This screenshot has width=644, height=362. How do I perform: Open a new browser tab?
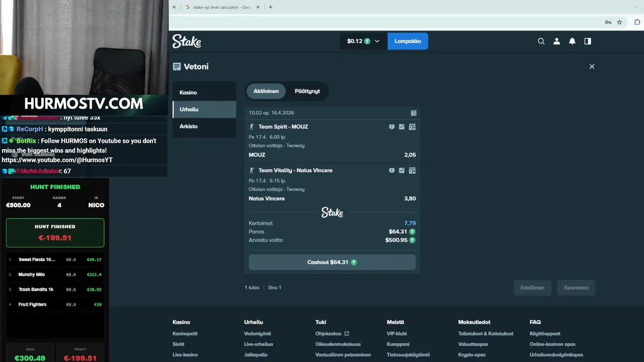(x=270, y=7)
